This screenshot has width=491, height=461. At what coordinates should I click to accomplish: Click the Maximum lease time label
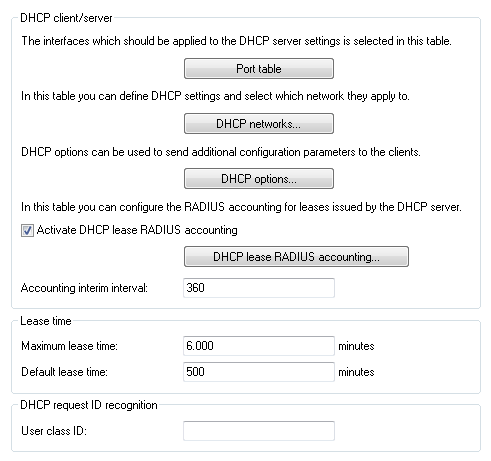[69, 346]
